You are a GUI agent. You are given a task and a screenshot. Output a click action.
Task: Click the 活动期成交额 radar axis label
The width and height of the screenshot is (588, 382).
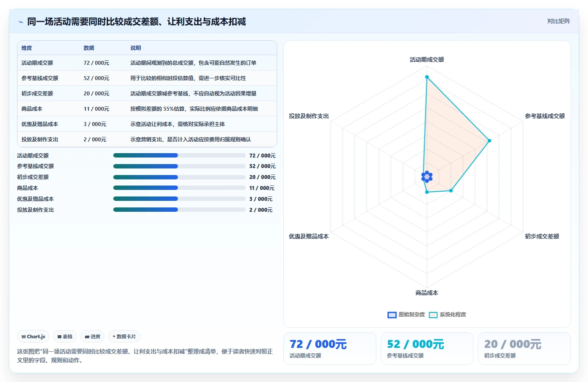(x=427, y=60)
